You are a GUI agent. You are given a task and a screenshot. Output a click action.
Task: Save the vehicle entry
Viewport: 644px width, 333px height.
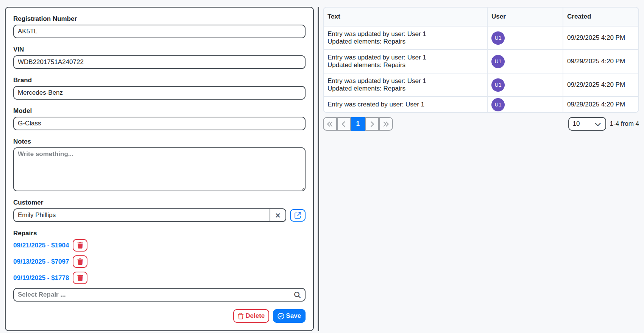point(289,316)
